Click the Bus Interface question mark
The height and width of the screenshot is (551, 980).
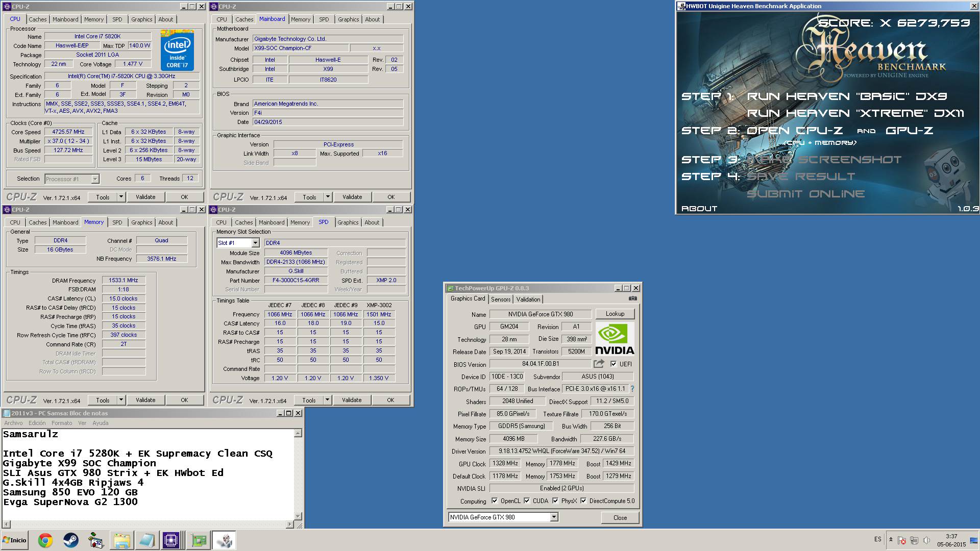632,389
